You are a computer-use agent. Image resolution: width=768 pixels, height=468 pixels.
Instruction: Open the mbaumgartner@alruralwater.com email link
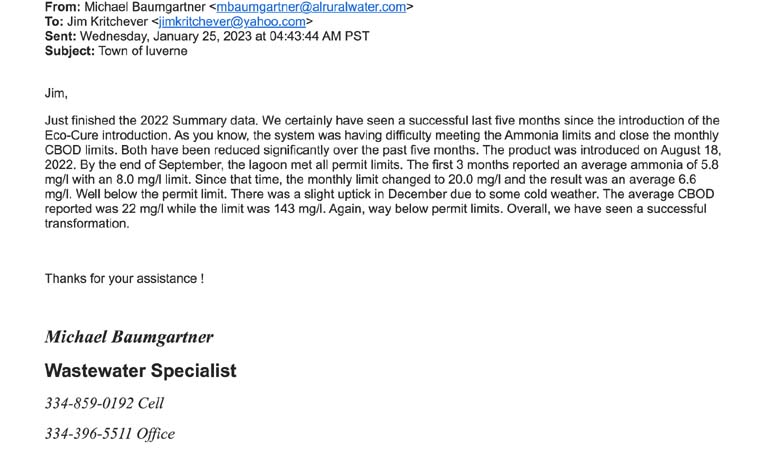311,7
